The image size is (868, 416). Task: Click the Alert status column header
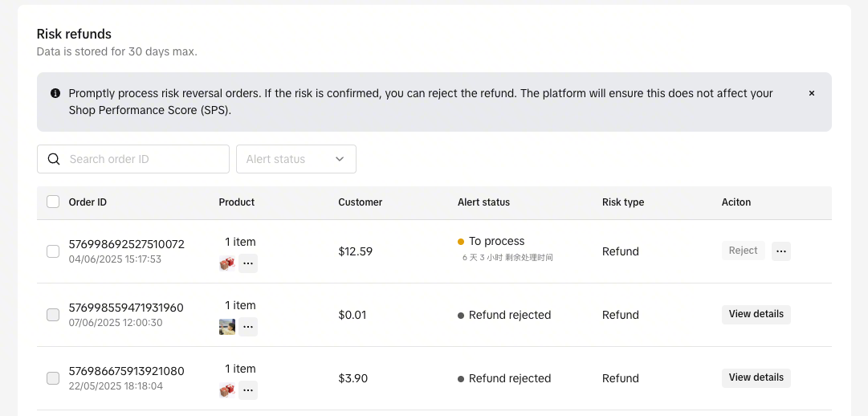[x=483, y=202]
